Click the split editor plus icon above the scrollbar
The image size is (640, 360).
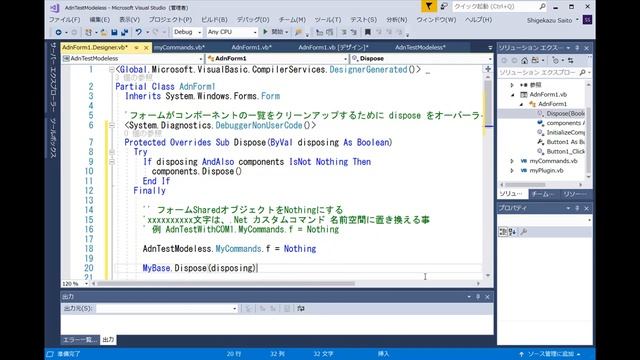[x=488, y=69]
